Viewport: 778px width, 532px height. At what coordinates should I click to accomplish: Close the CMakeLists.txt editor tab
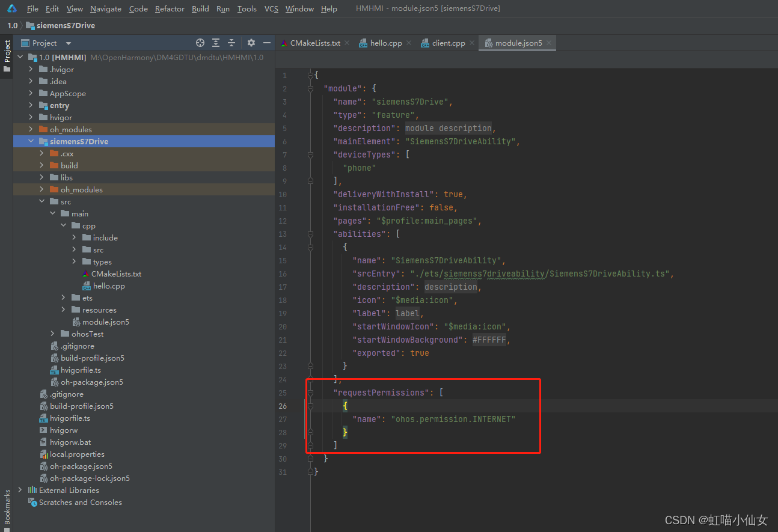coord(346,43)
